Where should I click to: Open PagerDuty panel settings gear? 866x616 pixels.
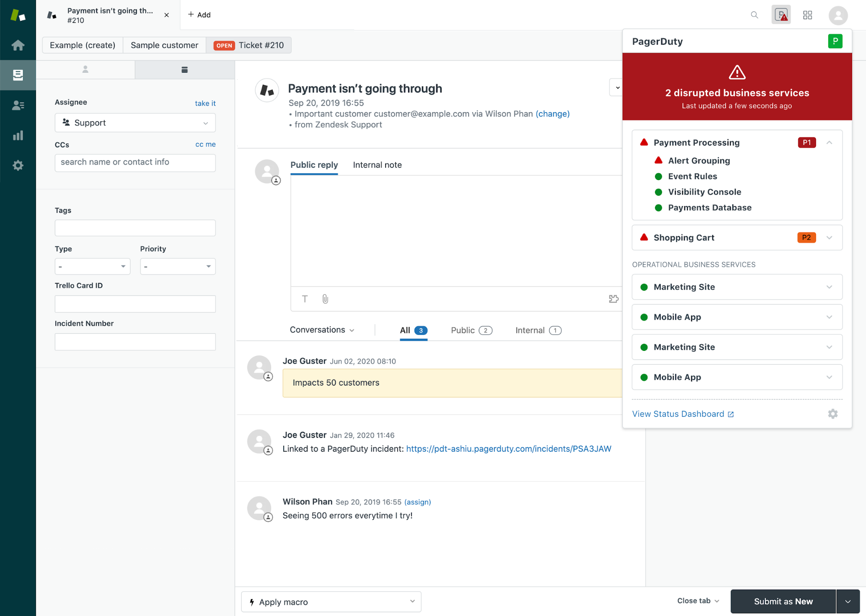[832, 414]
